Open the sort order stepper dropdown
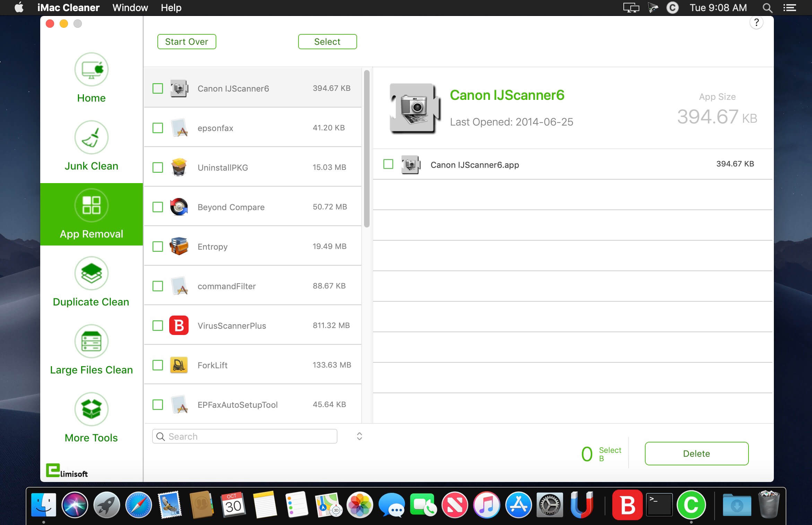Screen dimensions: 812x525 point(360,436)
